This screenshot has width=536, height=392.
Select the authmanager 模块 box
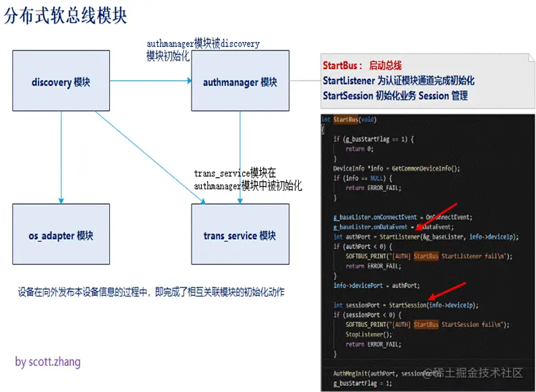click(240, 81)
